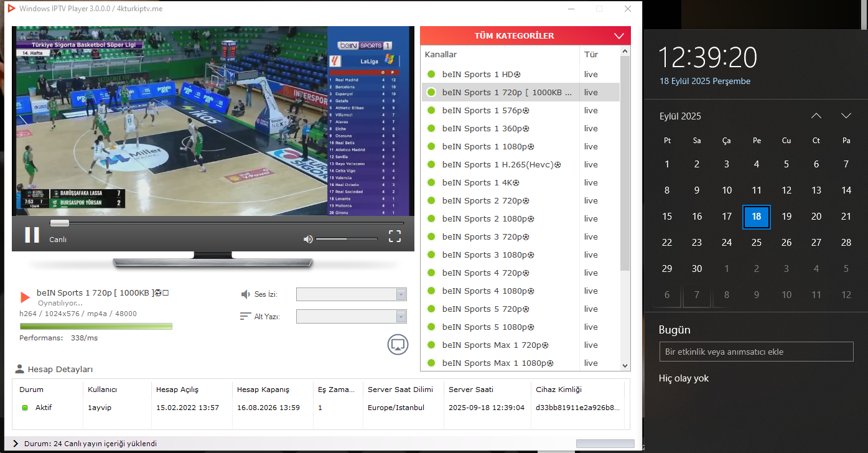Click the 16.08.2026 13:59 expiry cell
Image resolution: width=868 pixels, height=453 pixels.
tap(268, 408)
